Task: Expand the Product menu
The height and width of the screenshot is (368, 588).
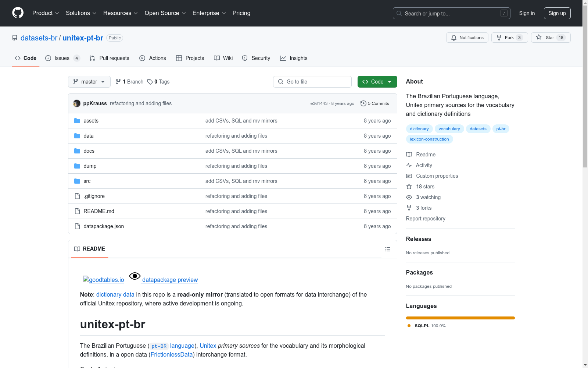Action: click(x=46, y=13)
